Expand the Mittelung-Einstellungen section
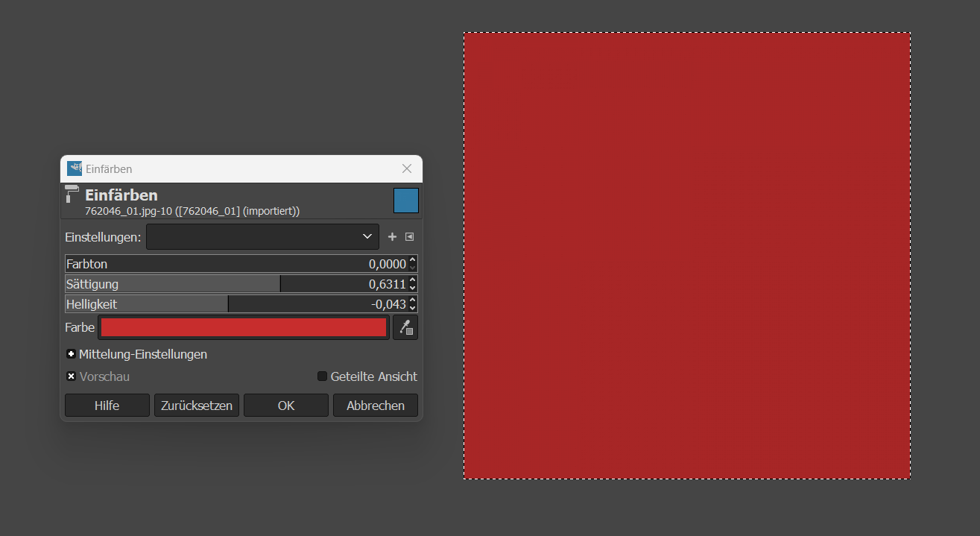The image size is (980, 536). click(71, 354)
